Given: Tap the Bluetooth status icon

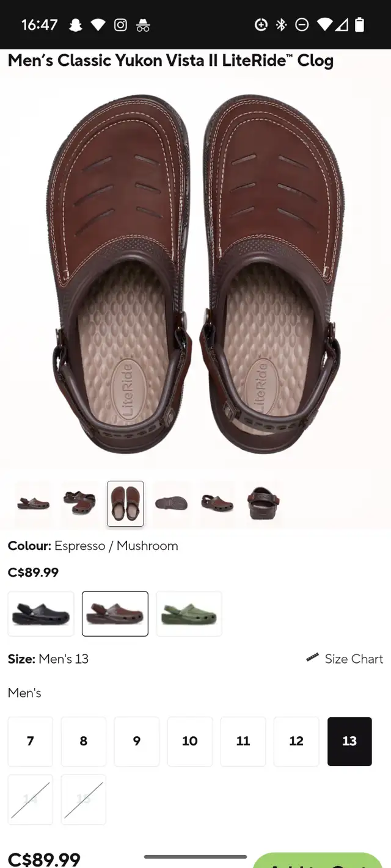Looking at the screenshot, I should (x=281, y=24).
